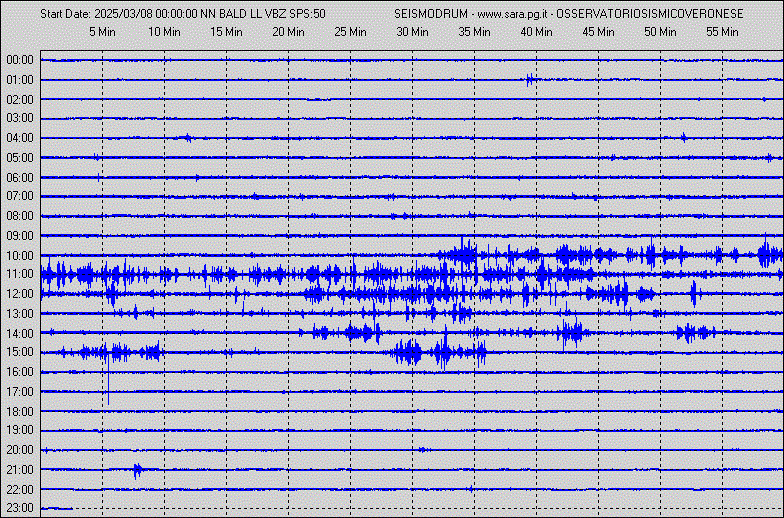The width and height of the screenshot is (784, 518).
Task: Click the 06:00 hour row label
Action: pyautogui.click(x=20, y=178)
